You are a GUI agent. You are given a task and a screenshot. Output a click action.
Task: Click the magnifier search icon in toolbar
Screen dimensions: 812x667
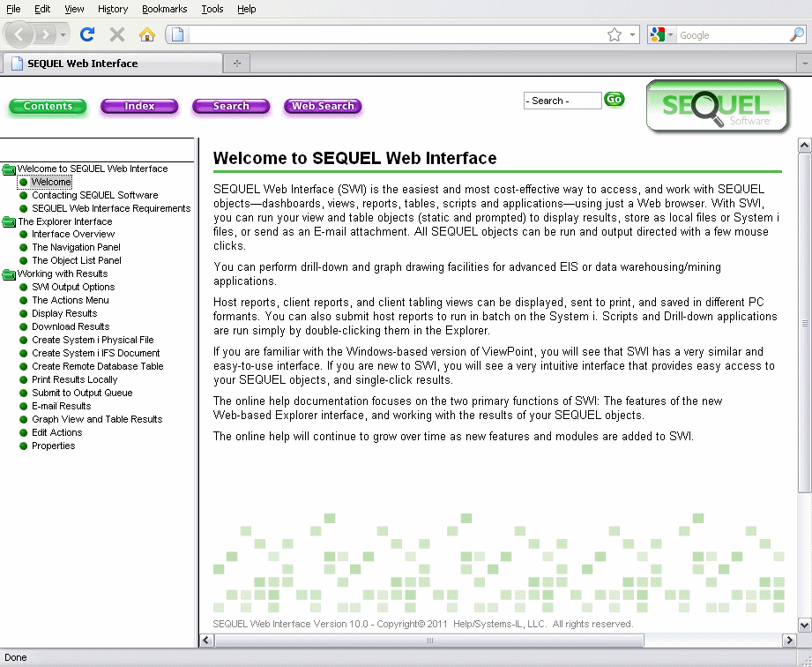(797, 34)
